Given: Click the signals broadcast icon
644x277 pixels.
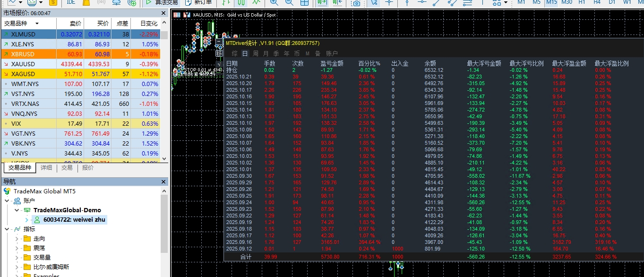Looking at the screenshot, I should tap(101, 3).
